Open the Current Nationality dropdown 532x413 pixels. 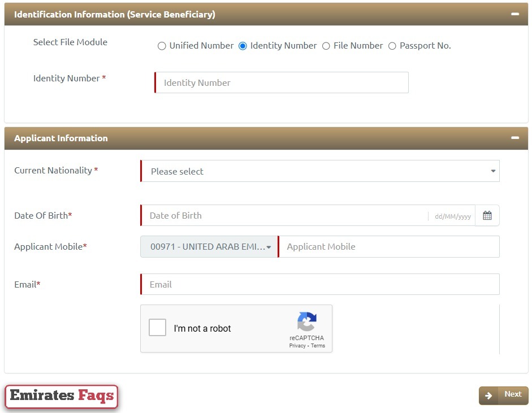click(x=319, y=171)
